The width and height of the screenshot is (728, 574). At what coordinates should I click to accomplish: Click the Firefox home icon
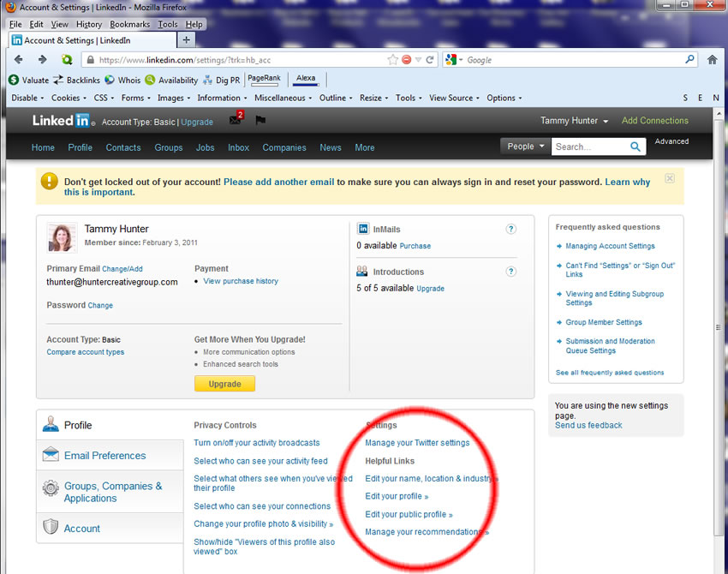(x=713, y=62)
